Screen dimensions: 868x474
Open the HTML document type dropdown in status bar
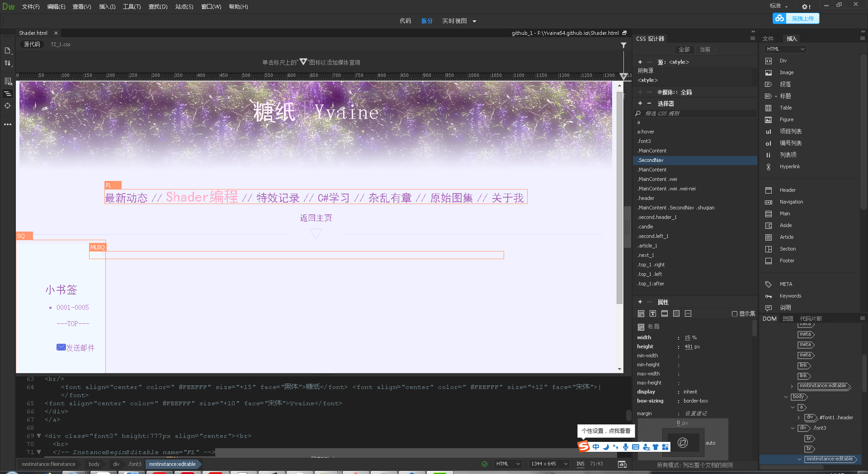coord(508,464)
